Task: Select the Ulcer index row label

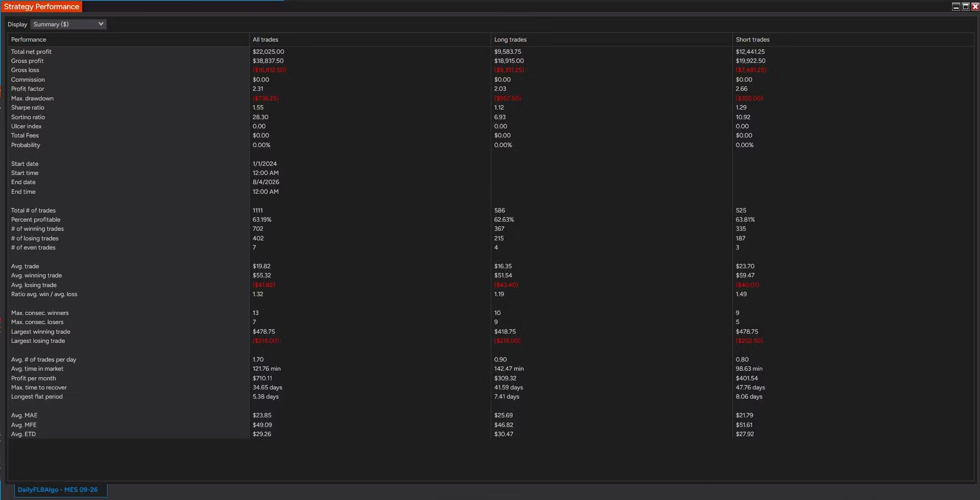Action: click(26, 126)
